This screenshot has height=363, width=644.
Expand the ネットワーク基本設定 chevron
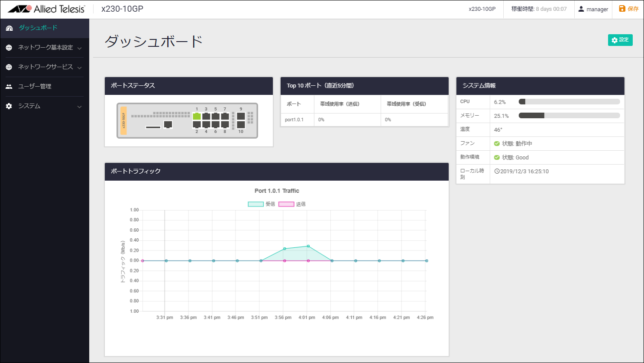[x=79, y=48]
